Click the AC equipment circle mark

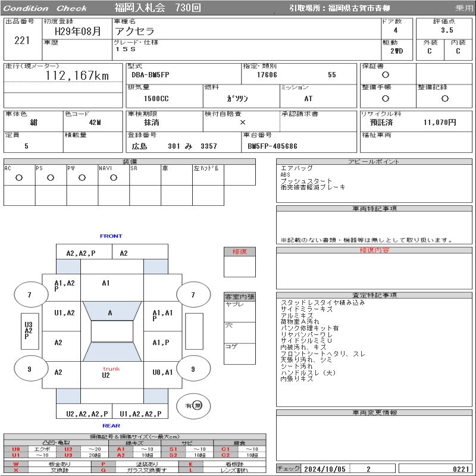coord(19,177)
